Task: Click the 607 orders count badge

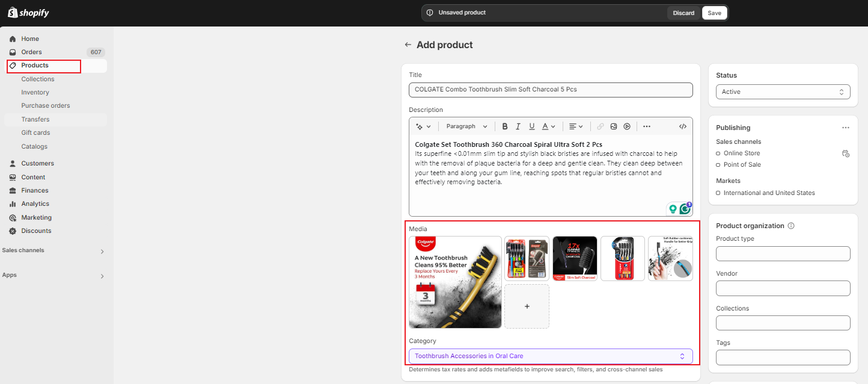Action: [96, 52]
